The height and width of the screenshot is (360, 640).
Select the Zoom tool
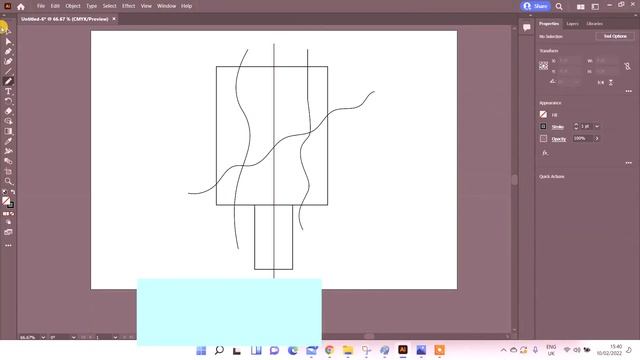8,181
